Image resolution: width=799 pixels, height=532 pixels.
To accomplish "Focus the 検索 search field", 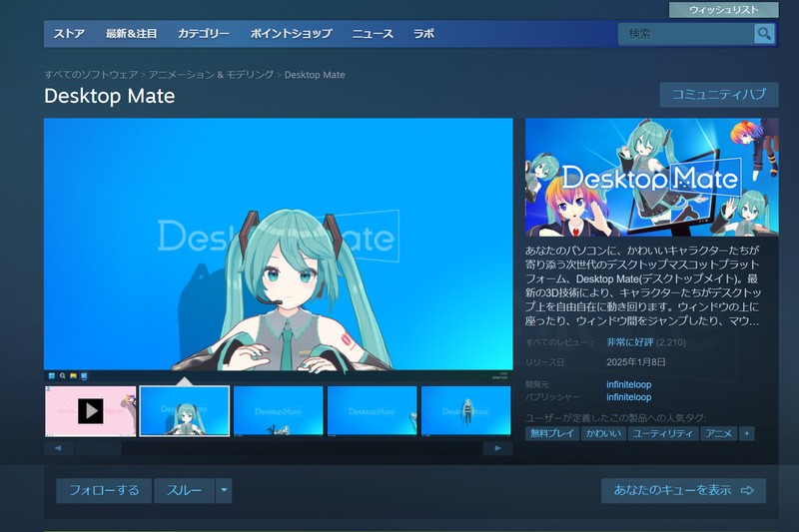I will click(686, 34).
